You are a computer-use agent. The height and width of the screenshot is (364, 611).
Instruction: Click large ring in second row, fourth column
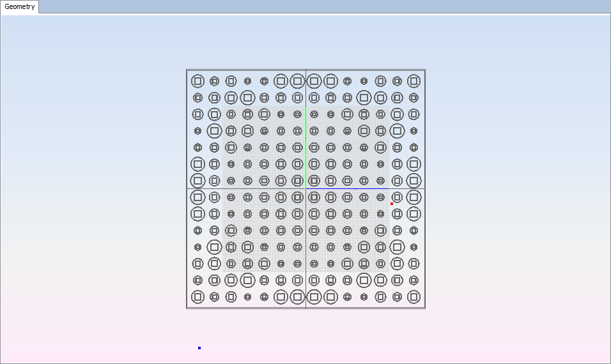point(247,98)
